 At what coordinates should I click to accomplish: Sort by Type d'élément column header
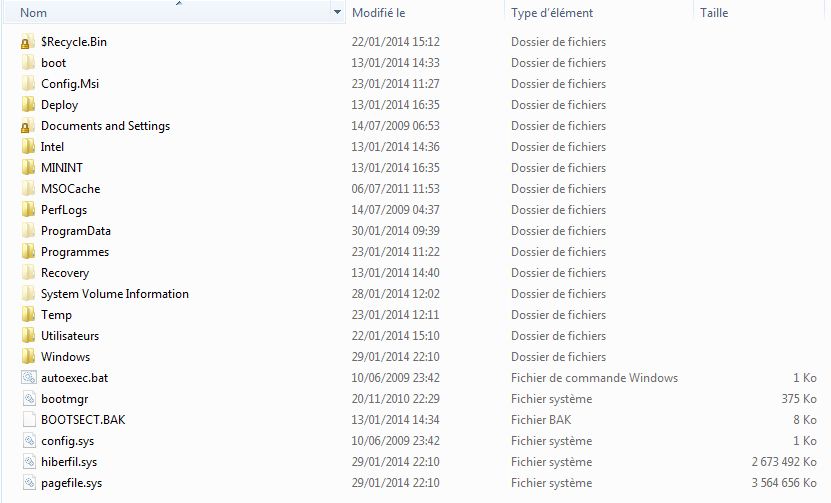click(x=552, y=13)
